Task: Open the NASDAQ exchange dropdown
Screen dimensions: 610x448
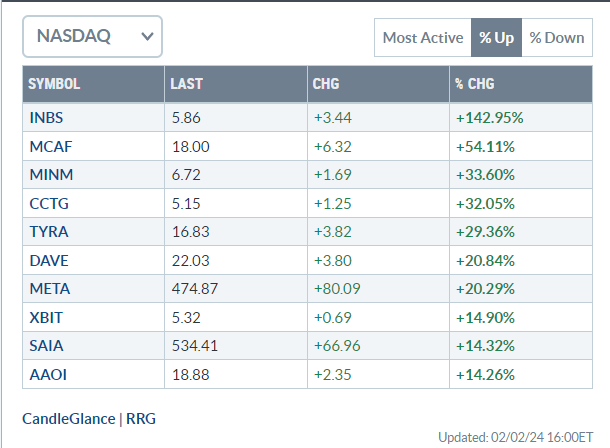Action: (92, 37)
